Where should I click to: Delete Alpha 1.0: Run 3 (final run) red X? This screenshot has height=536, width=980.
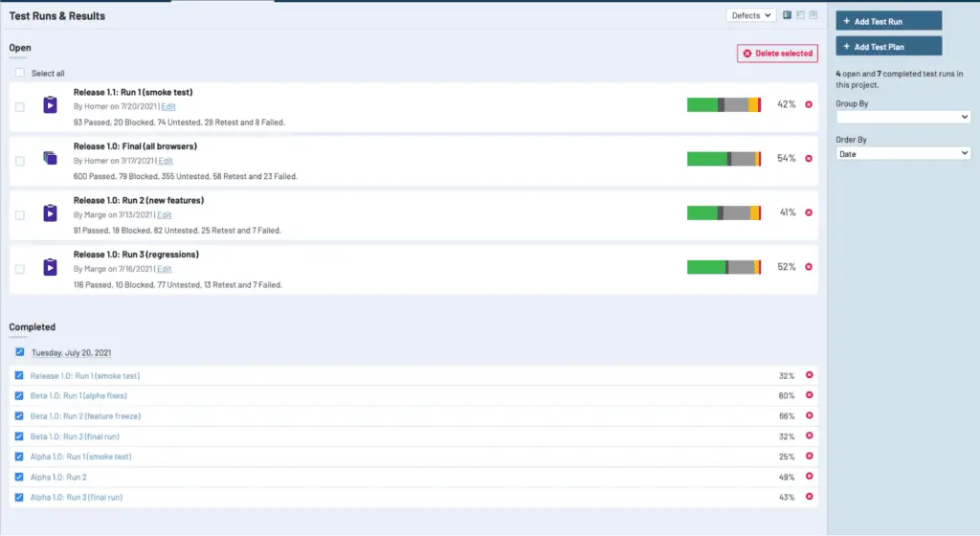coord(810,497)
